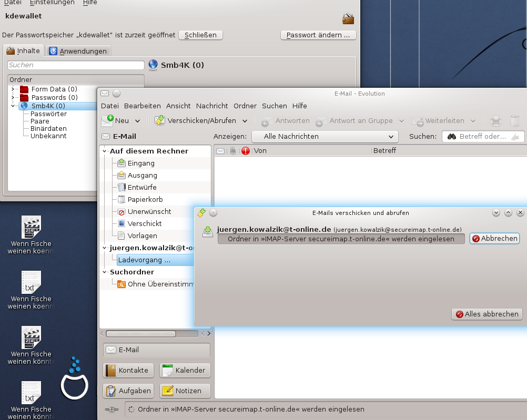527x420 pixels.
Task: Click Schließen button in kdewallet
Action: click(200, 35)
